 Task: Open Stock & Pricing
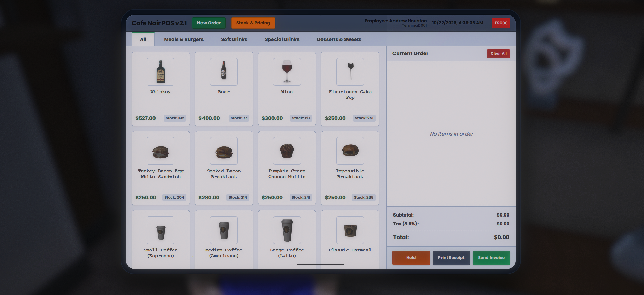[253, 23]
